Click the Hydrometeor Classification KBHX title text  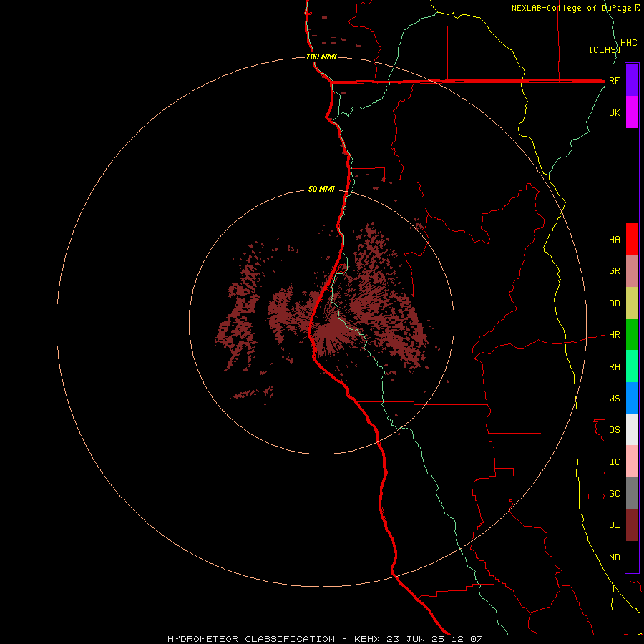[325, 639]
